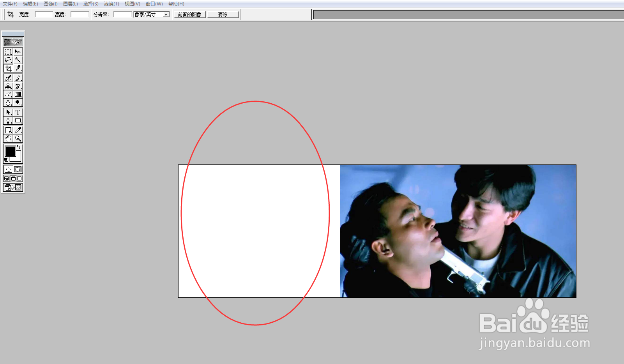
Task: Select the Airbrush tool
Action: (8, 78)
